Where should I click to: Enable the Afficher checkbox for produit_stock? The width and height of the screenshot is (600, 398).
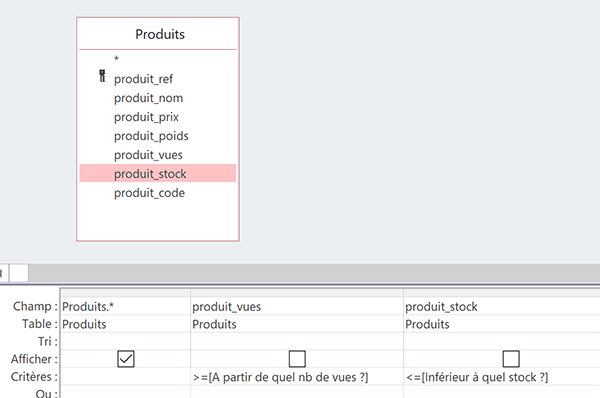point(511,359)
